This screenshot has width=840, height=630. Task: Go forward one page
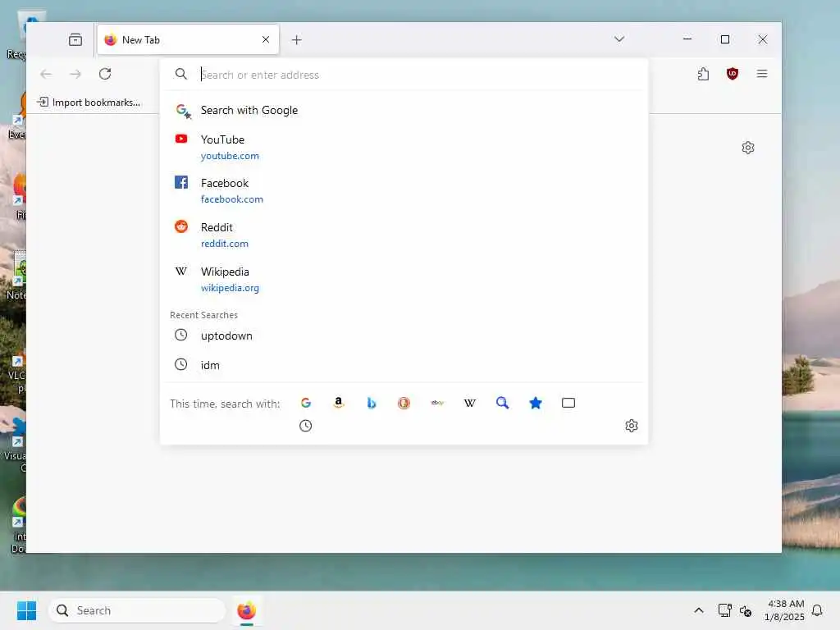[x=75, y=74]
